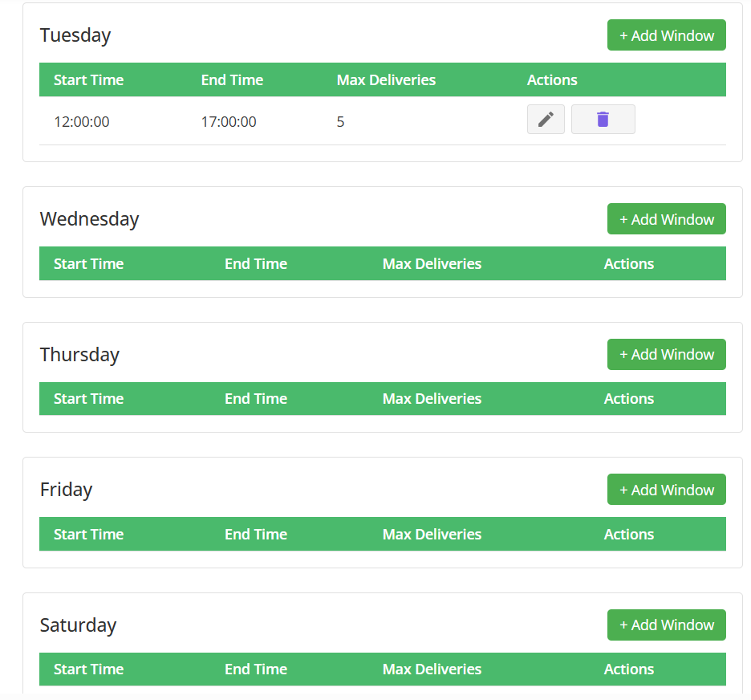Viewport: 751px width, 700px height.
Task: Click the Tuesday end time 17:00:00
Action: (x=229, y=122)
